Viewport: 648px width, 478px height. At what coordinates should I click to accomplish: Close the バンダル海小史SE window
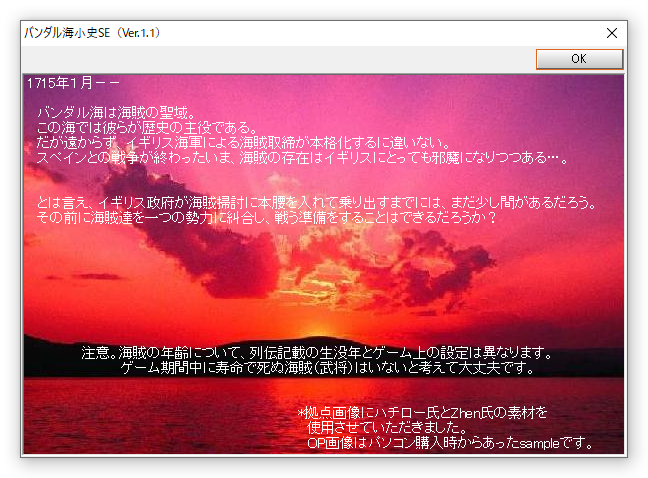pyautogui.click(x=611, y=32)
